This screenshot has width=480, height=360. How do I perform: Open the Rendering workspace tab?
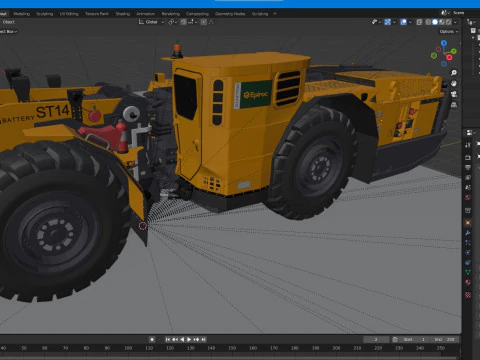click(x=171, y=14)
